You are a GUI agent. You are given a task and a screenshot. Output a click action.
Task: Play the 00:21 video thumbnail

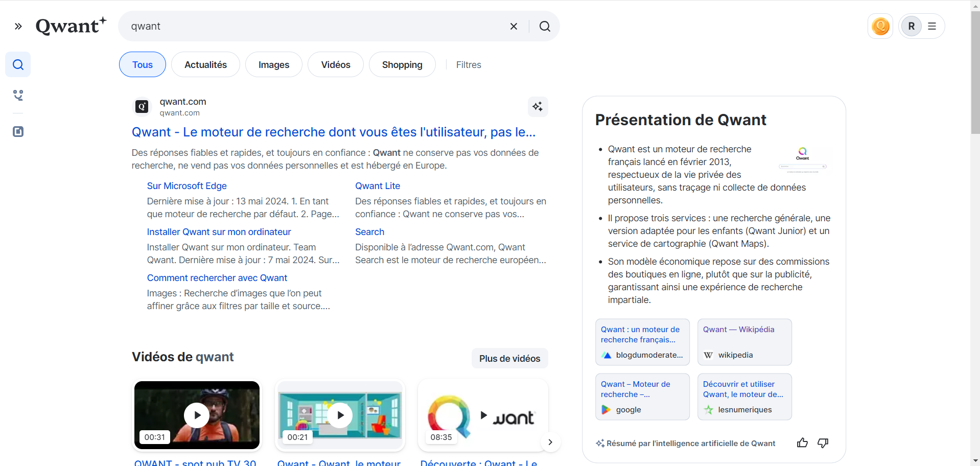tap(340, 415)
